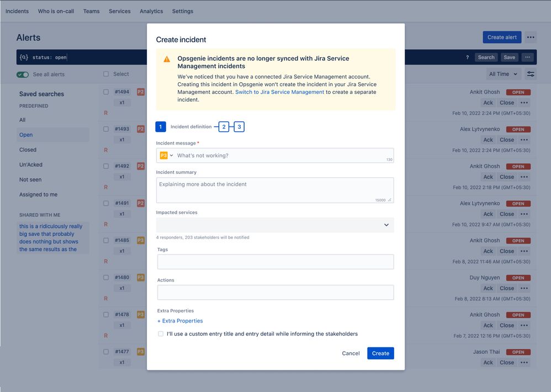This screenshot has height=392, width=551.
Task: Check the box for alert #1494
Action: [106, 92]
